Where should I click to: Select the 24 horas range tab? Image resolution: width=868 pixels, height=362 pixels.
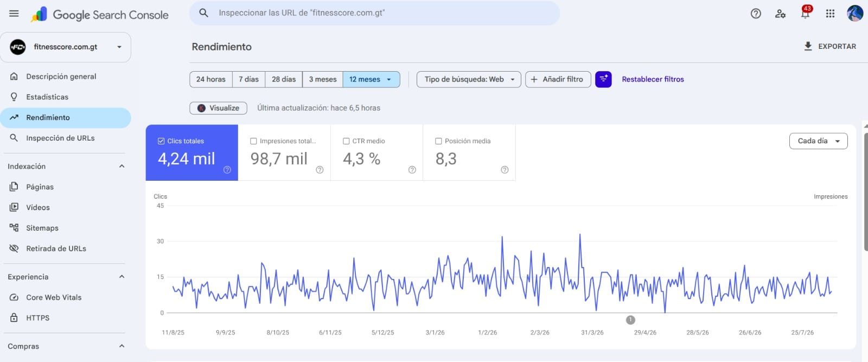(211, 79)
